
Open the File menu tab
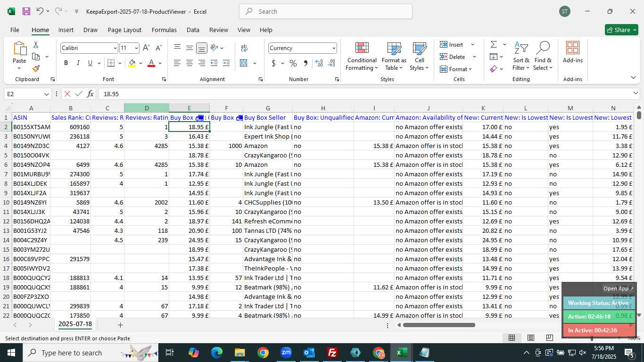15,30
